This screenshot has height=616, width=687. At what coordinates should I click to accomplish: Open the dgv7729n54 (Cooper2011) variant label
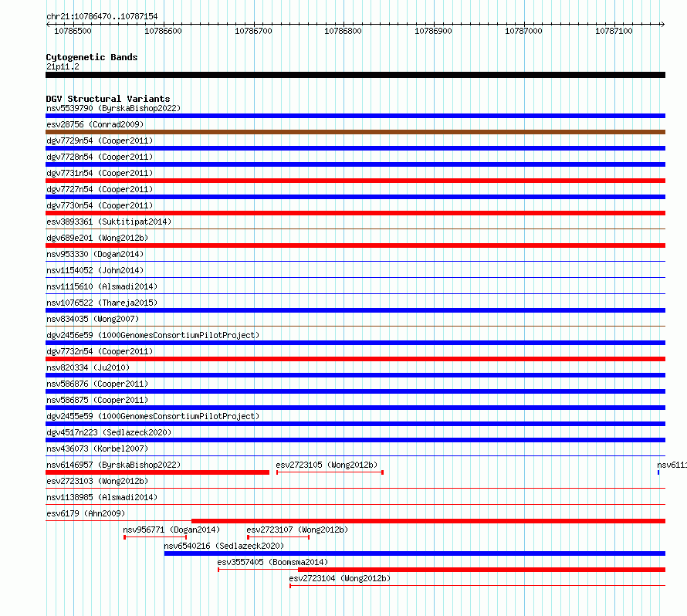[100, 140]
